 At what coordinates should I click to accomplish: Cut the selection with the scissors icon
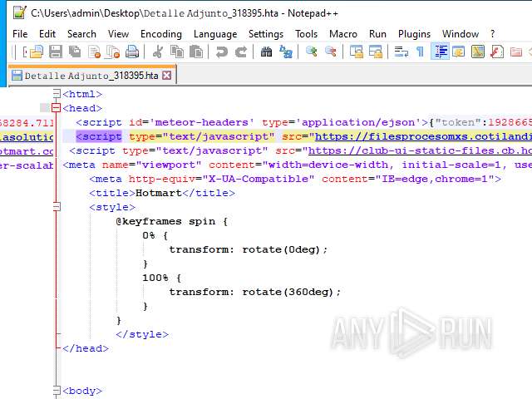pos(157,52)
